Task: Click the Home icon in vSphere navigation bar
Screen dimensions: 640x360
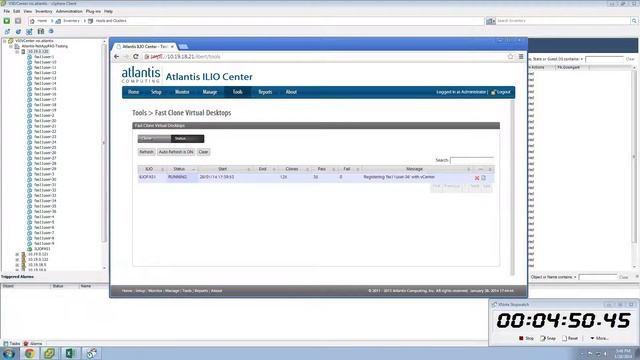Action: coord(32,21)
